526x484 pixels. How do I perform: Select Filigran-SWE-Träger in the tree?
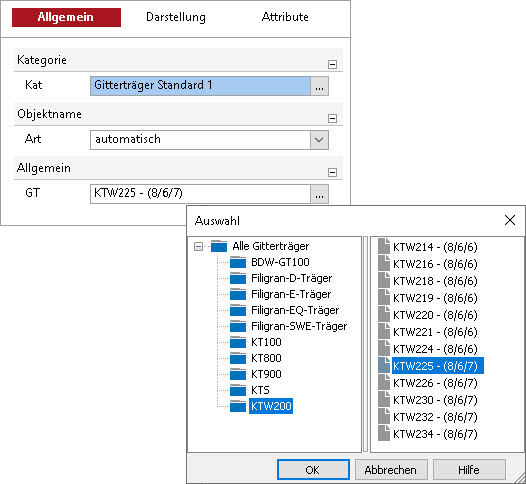coord(299,326)
